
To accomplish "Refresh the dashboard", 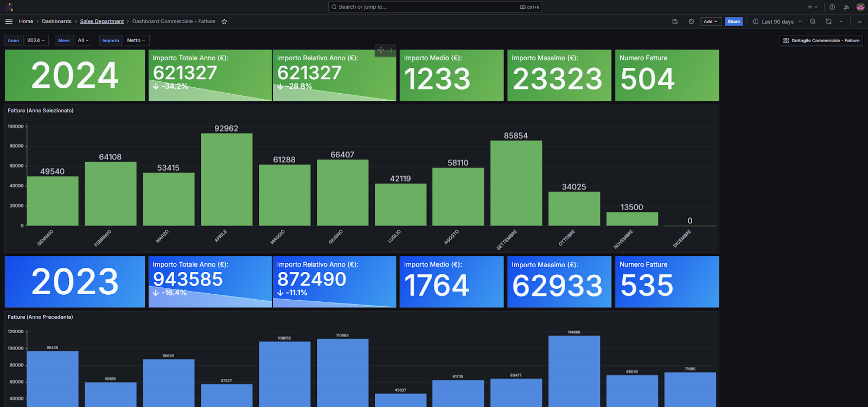I will [828, 22].
